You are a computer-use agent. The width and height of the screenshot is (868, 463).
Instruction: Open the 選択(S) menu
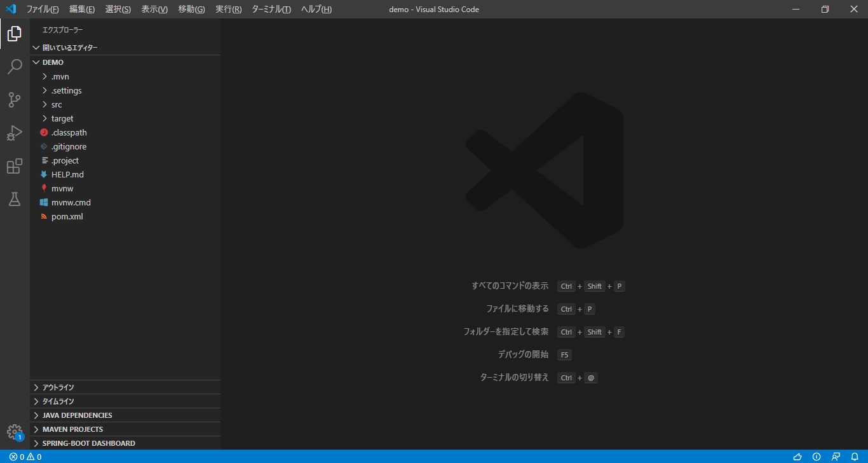[118, 10]
